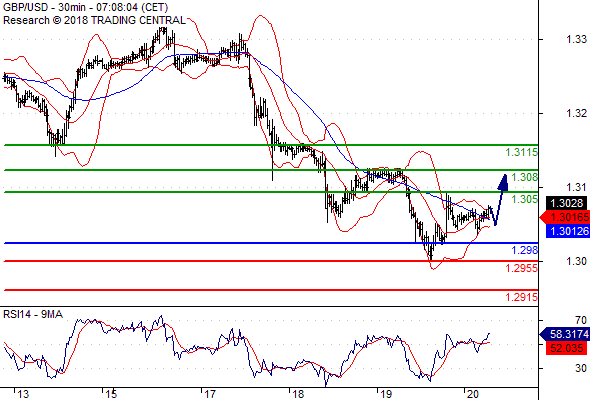Image resolution: width=590 pixels, height=400 pixels.
Task: Click the 58.3174 RSI value tag
Action: (x=564, y=334)
